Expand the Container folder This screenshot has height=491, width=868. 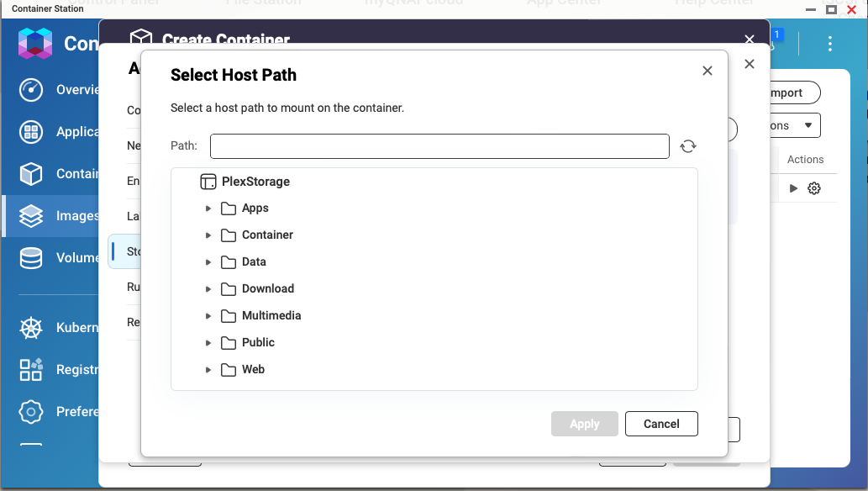[208, 235]
